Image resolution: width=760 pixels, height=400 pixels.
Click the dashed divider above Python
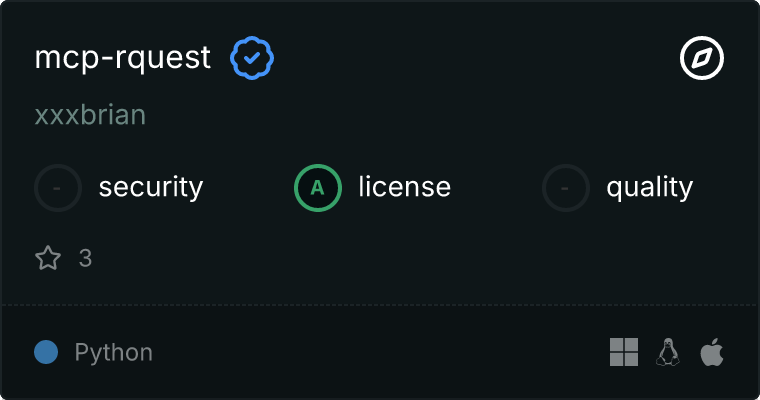coord(380,304)
